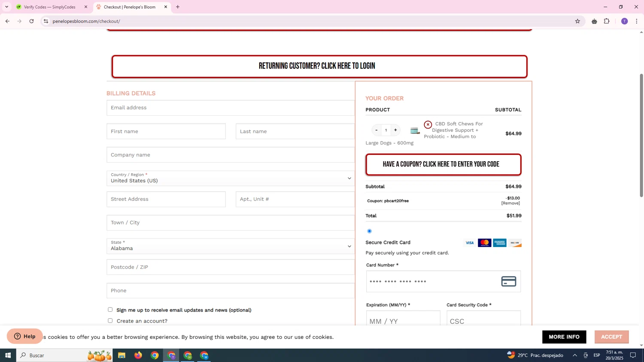Open the tab search dropdown
The width and height of the screenshot is (644, 362).
[x=6, y=7]
